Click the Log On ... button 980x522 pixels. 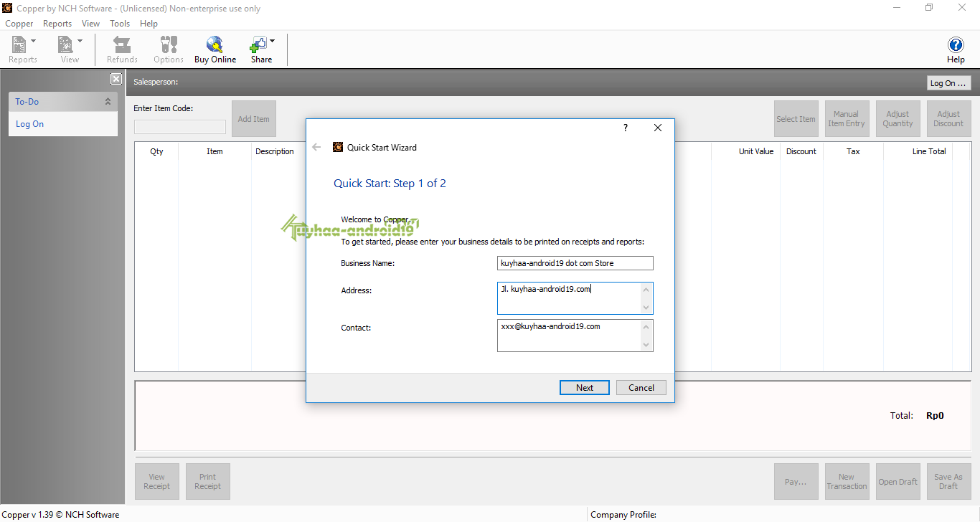[x=948, y=83]
